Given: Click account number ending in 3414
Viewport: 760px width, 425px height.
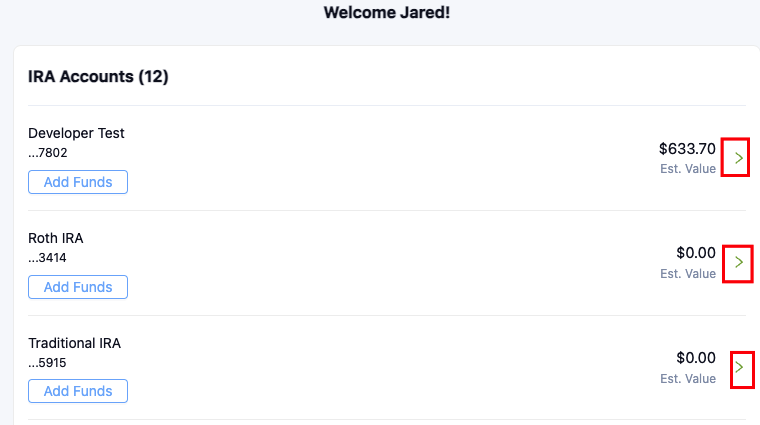Looking at the screenshot, I should 48,258.
